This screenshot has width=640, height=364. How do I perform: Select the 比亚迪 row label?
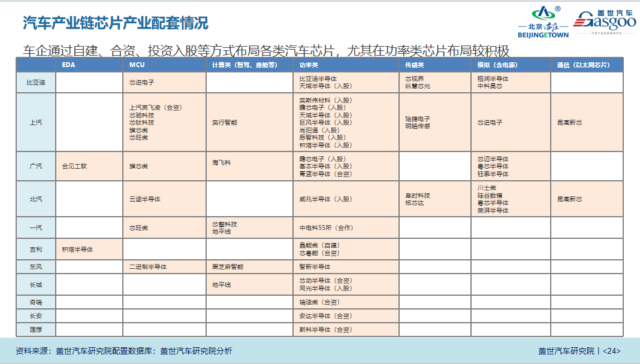click(36, 83)
